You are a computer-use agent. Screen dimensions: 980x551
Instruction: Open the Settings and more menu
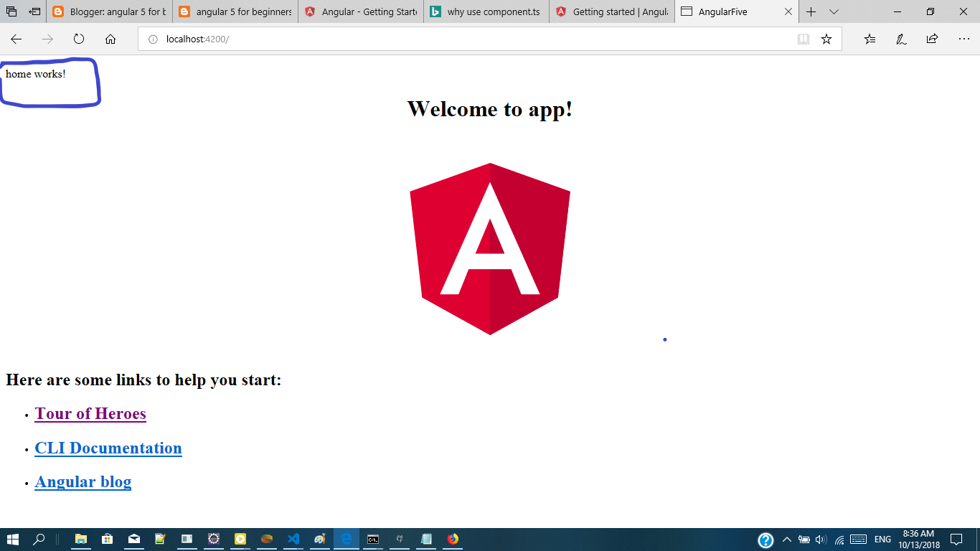(965, 39)
